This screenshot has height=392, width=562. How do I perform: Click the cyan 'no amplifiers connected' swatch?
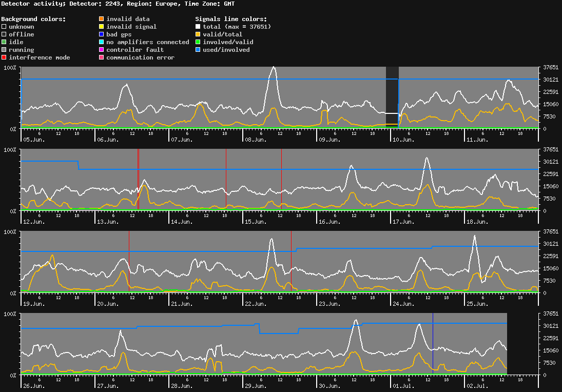click(x=102, y=42)
